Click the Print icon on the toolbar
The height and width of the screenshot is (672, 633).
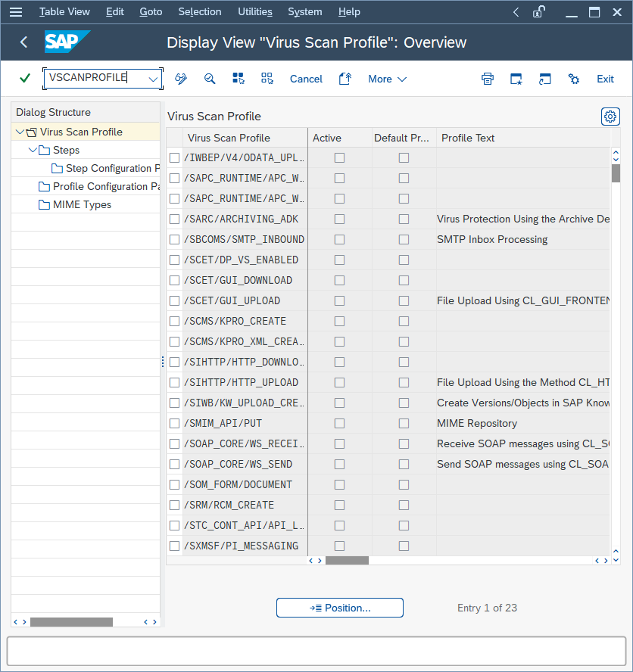(487, 78)
